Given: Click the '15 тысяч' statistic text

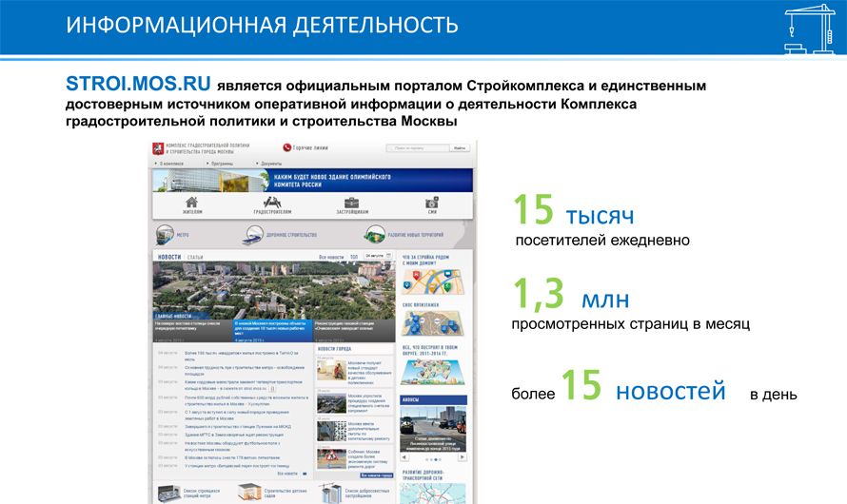Looking at the screenshot, I should coord(574,210).
